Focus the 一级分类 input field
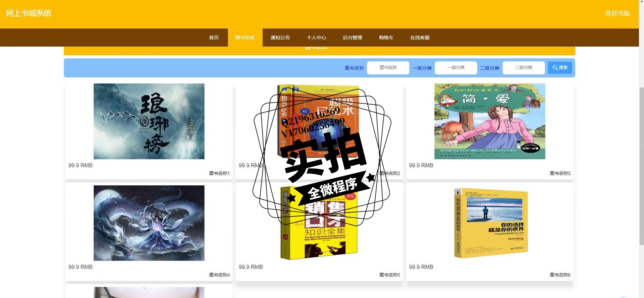 pyautogui.click(x=456, y=68)
